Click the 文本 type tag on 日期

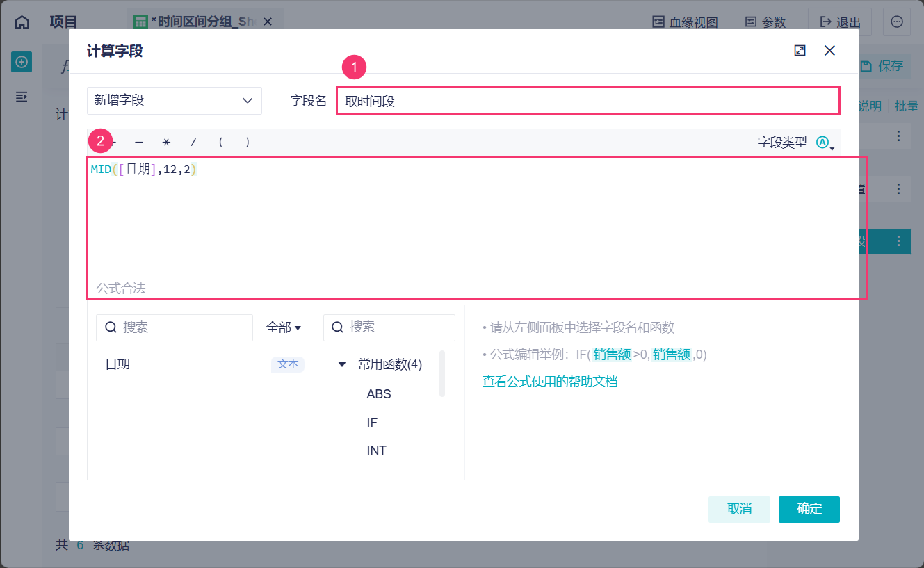tap(288, 364)
